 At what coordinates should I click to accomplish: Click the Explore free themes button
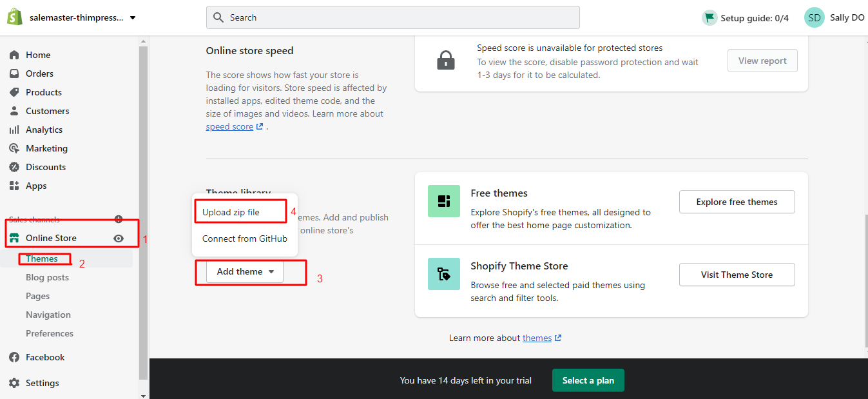tap(737, 201)
